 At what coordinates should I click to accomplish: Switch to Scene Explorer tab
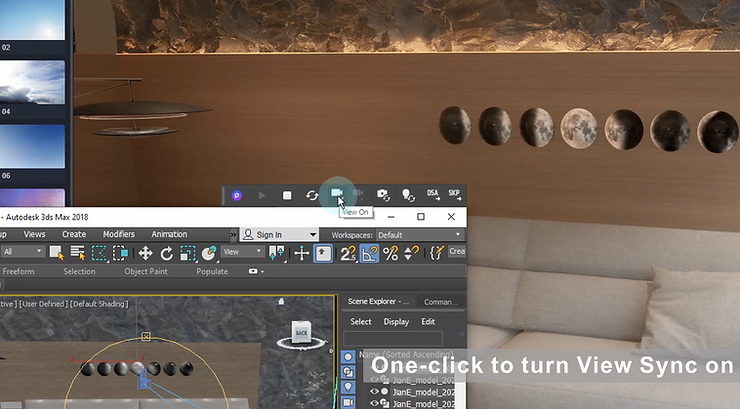click(x=378, y=301)
